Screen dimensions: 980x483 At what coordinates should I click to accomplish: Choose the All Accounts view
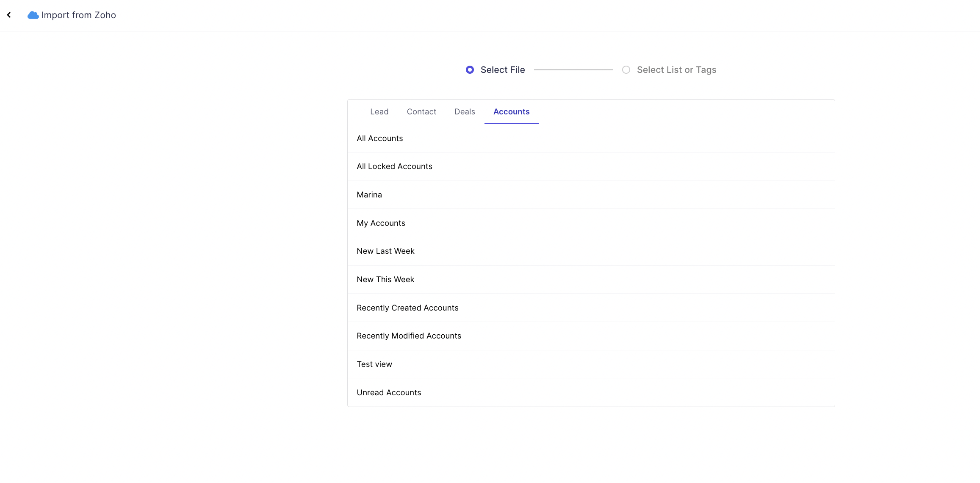[379, 139]
